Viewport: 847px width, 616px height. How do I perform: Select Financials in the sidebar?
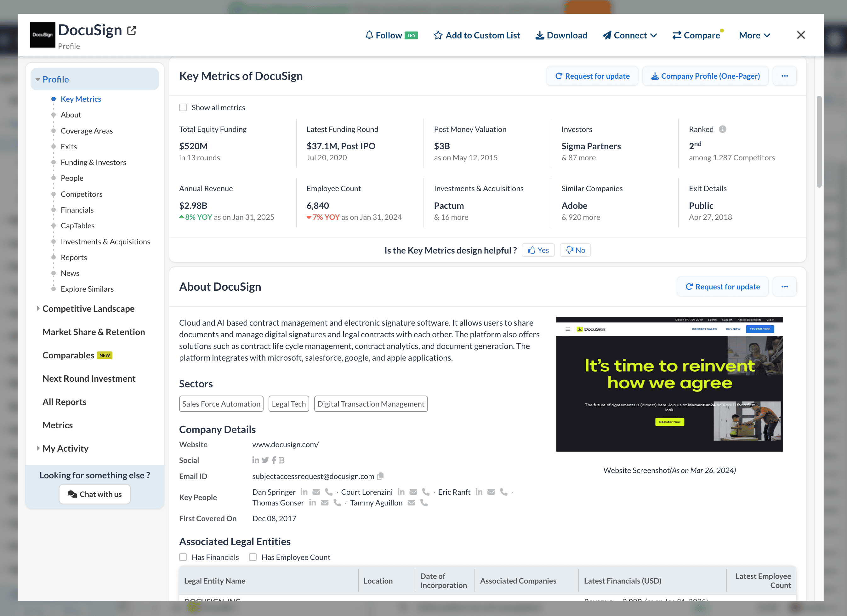[77, 210]
